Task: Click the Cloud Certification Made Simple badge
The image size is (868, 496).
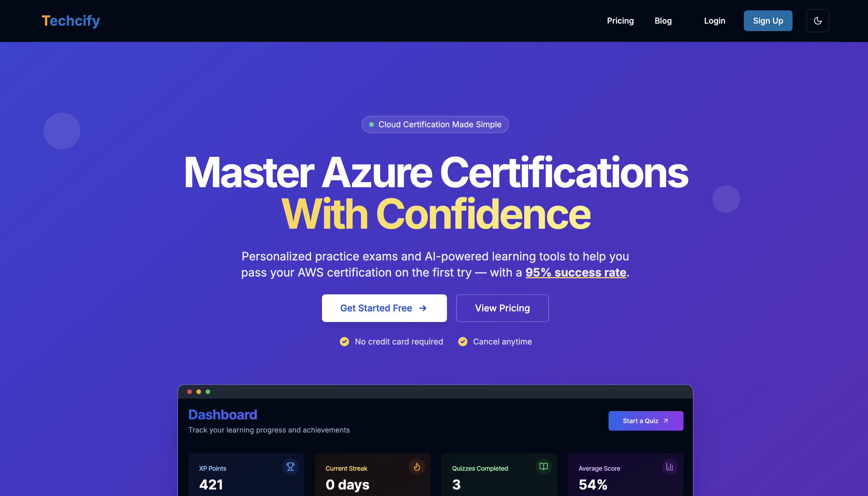Action: pos(435,124)
